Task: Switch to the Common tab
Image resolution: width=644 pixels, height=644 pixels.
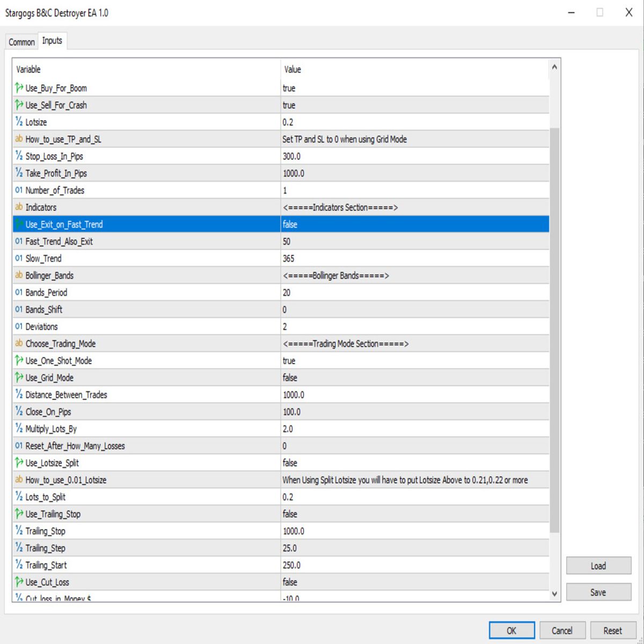Action: 21,42
